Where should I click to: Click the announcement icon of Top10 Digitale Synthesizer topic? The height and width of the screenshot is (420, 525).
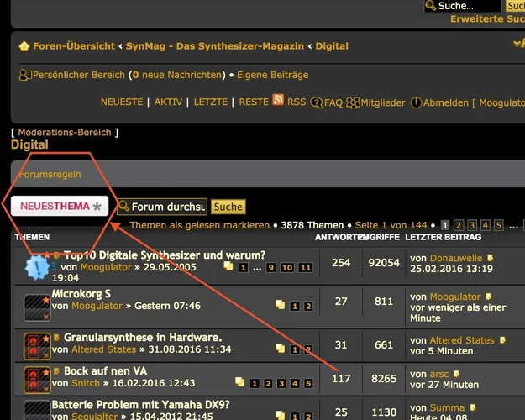tap(37, 267)
